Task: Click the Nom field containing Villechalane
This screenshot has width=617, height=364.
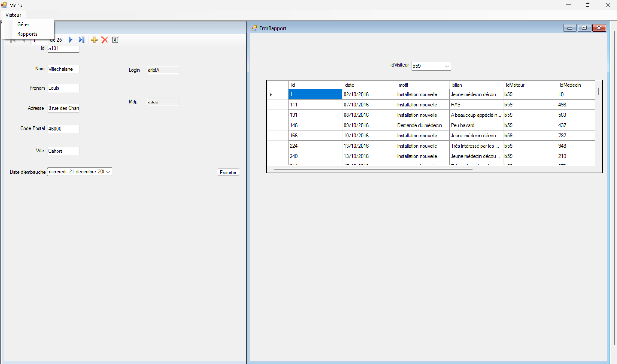Action: pos(63,69)
